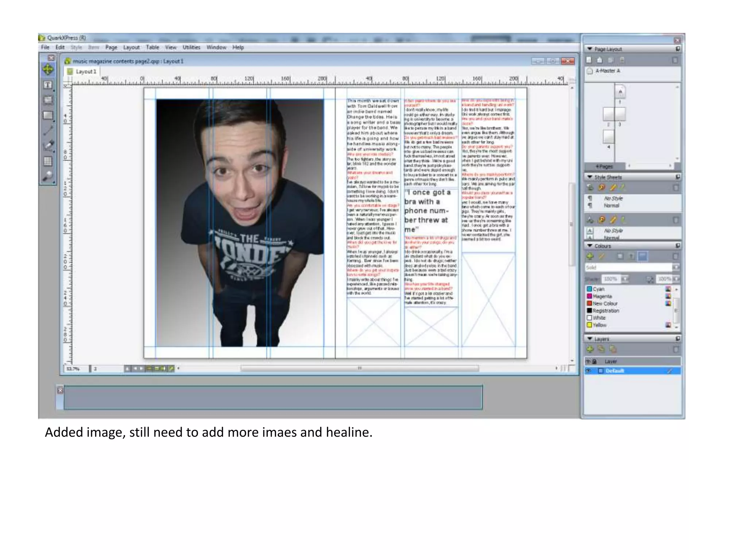Open the Utilities menu
Screen dimensions: 747x560
click(191, 47)
